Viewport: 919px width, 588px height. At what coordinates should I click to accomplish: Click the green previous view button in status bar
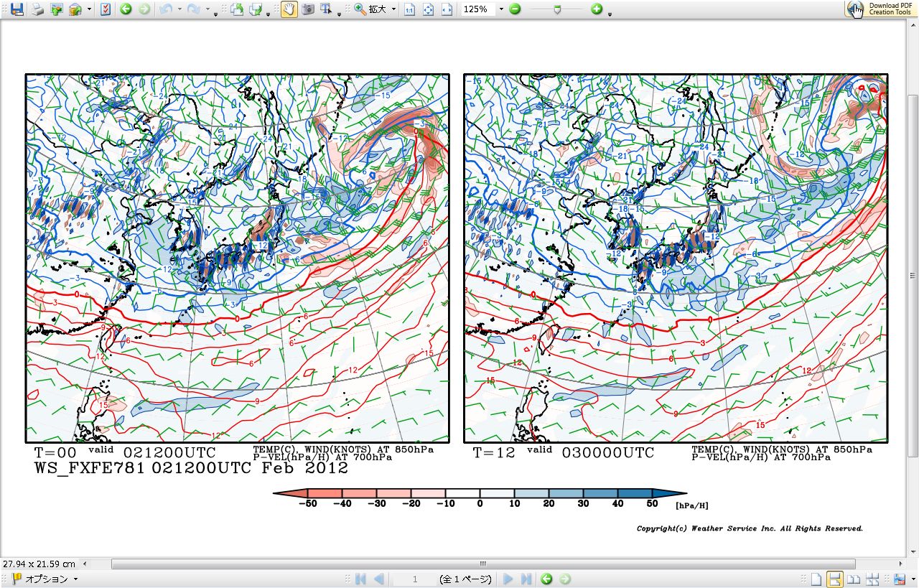point(547,579)
